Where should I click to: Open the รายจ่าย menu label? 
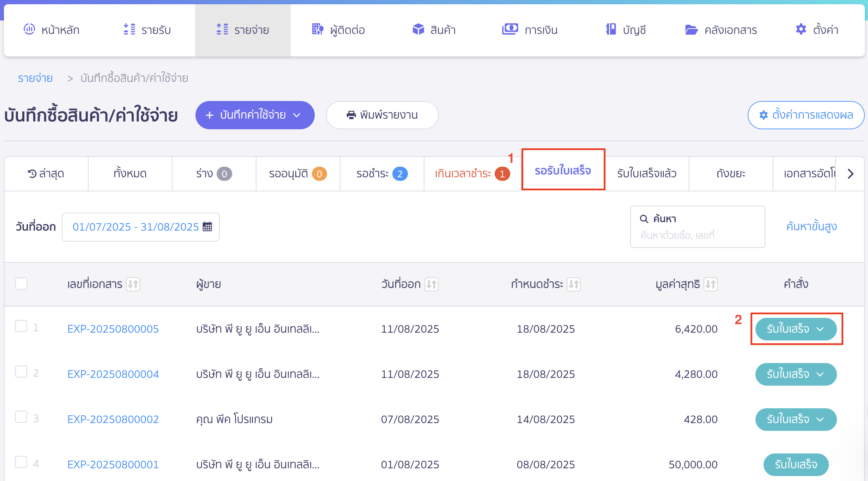click(252, 30)
